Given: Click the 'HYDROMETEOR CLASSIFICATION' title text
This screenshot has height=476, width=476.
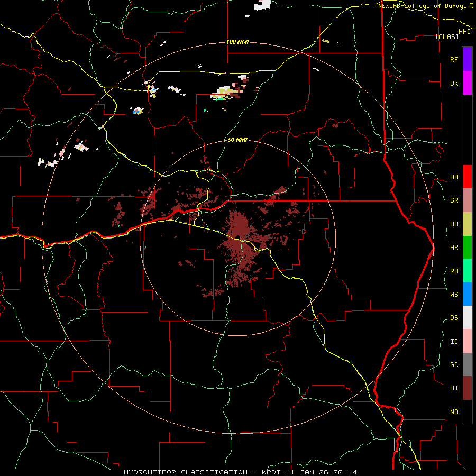Looking at the screenshot, I should coord(186,472).
